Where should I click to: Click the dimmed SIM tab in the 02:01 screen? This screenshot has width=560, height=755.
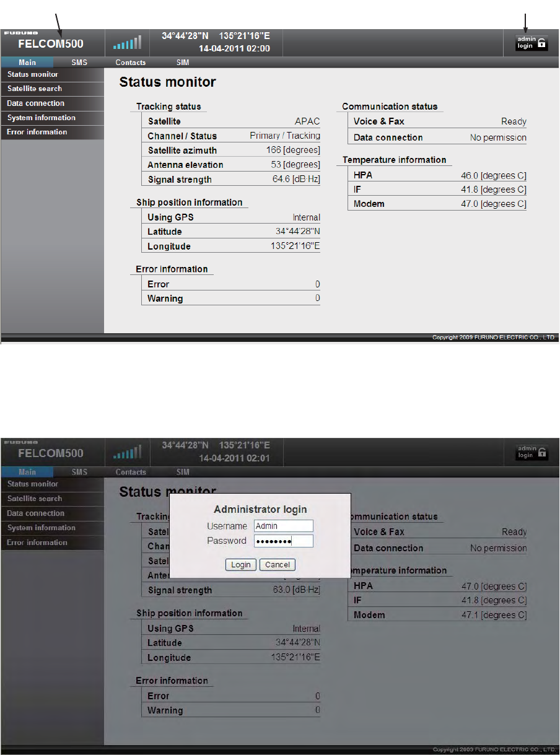click(183, 472)
